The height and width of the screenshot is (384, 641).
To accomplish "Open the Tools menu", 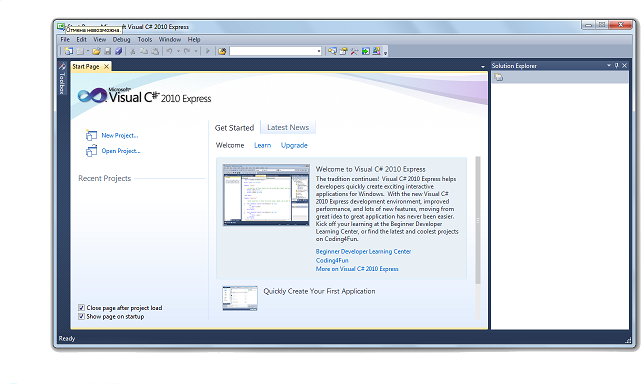I will (x=145, y=39).
